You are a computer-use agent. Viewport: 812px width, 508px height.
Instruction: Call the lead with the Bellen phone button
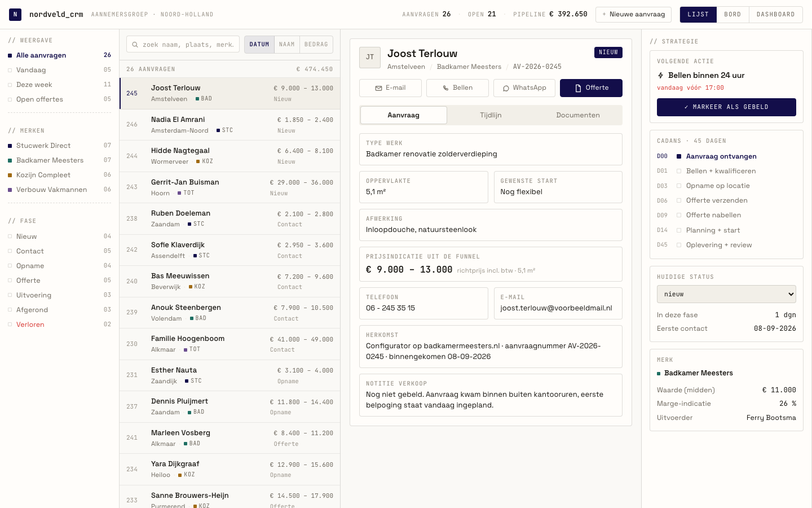click(457, 88)
